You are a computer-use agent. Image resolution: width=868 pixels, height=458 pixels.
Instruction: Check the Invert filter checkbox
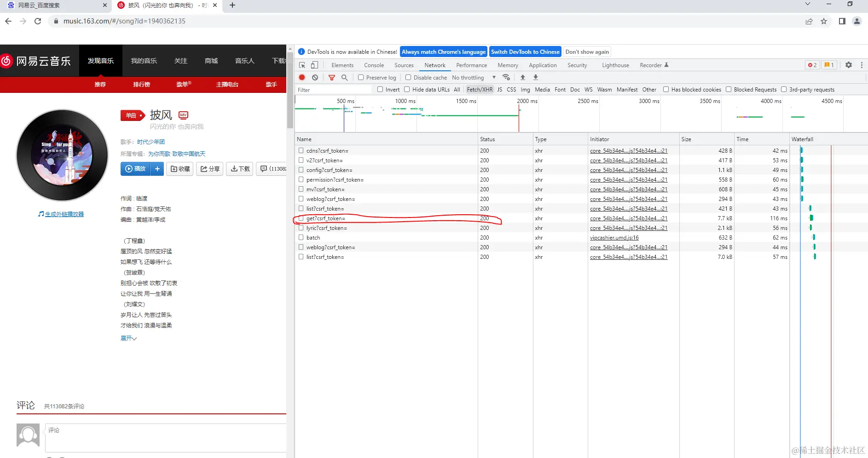click(x=380, y=89)
